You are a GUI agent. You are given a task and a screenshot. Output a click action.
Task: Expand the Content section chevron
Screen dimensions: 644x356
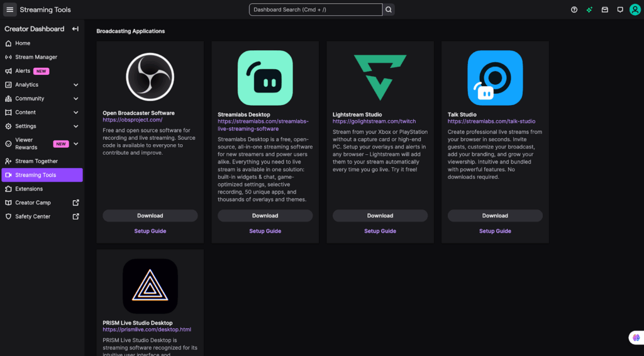75,113
